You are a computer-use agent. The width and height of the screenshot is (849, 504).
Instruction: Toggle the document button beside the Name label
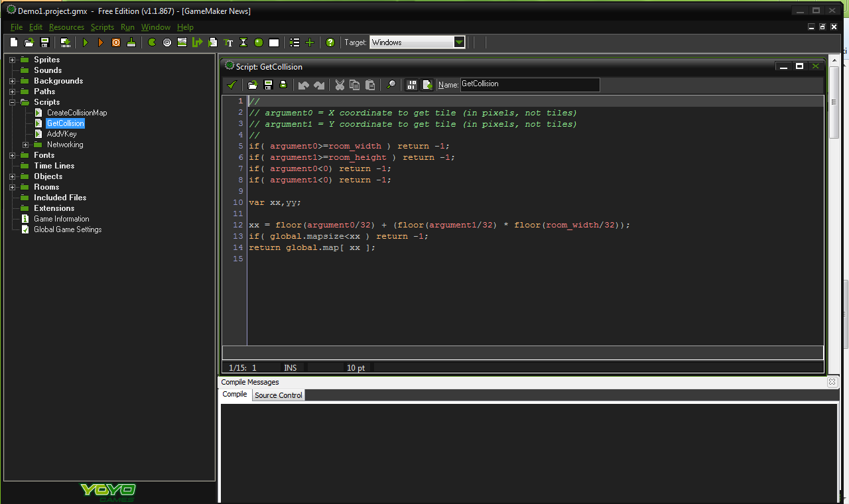click(x=427, y=85)
